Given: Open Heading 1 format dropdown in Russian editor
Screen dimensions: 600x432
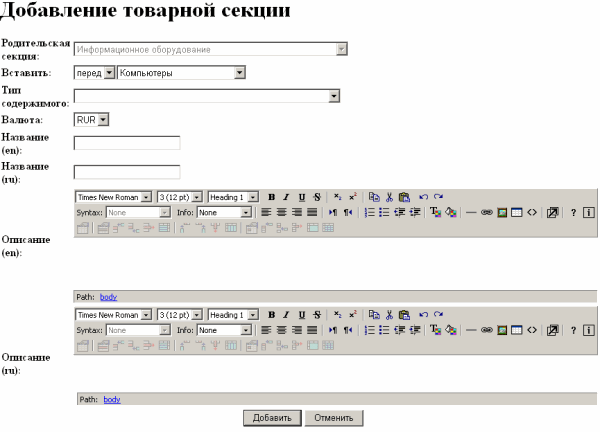Looking at the screenshot, I should (x=253, y=314).
